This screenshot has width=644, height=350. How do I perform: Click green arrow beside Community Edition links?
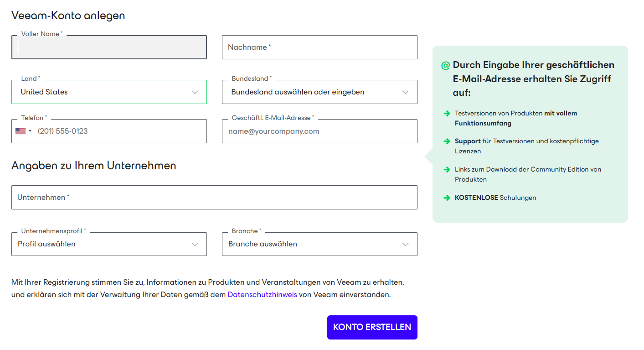tap(447, 169)
